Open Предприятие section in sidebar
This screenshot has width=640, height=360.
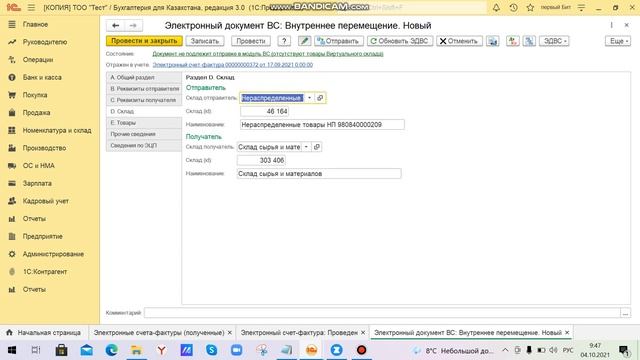pyautogui.click(x=42, y=236)
